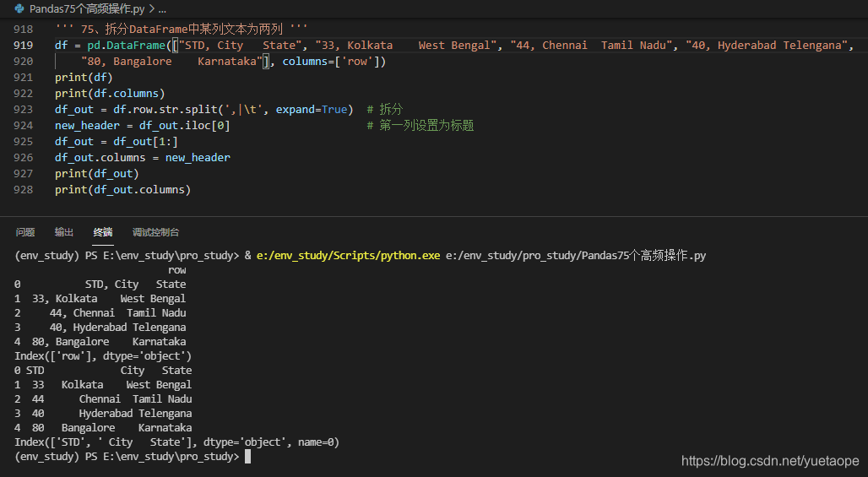Click 'df_out.columns = new_header' line 926
Image resolution: width=868 pixels, height=477 pixels.
[x=142, y=157]
